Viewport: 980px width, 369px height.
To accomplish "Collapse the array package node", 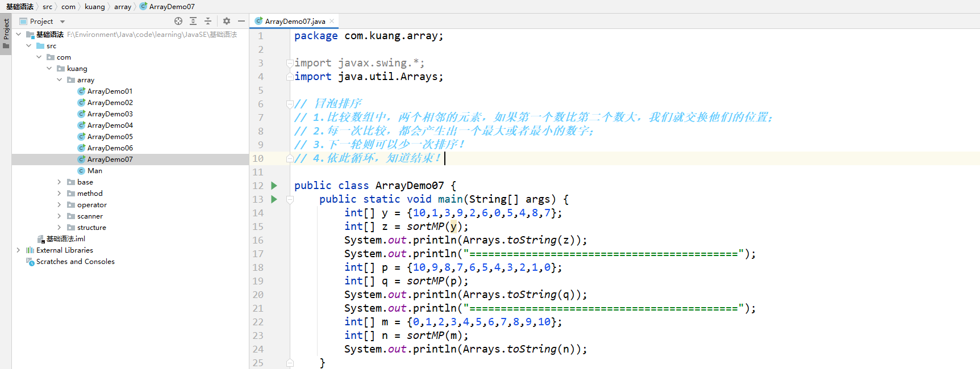I will click(x=60, y=80).
